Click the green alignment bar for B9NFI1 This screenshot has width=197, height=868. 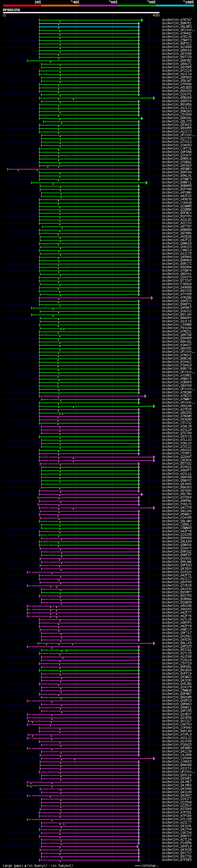(x=89, y=183)
